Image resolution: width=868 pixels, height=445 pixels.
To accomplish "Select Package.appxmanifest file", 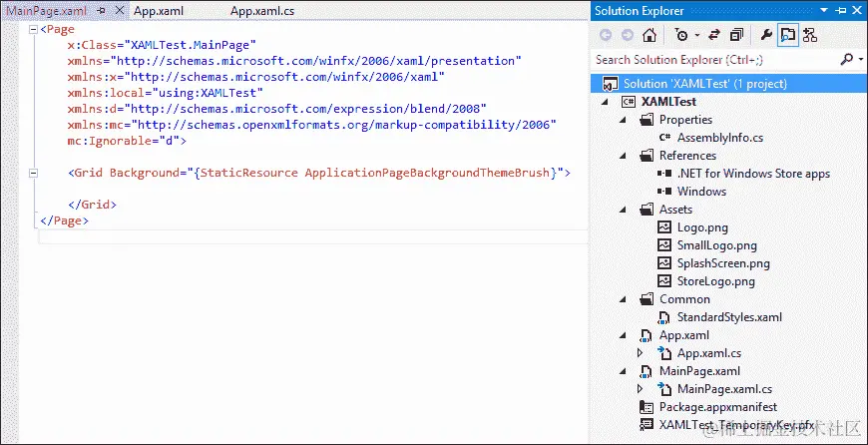I will 718,407.
